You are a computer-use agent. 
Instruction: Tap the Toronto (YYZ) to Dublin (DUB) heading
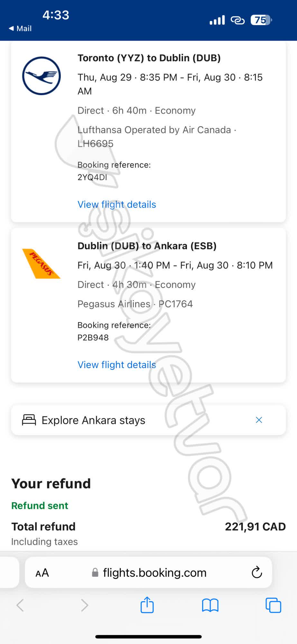(x=149, y=58)
